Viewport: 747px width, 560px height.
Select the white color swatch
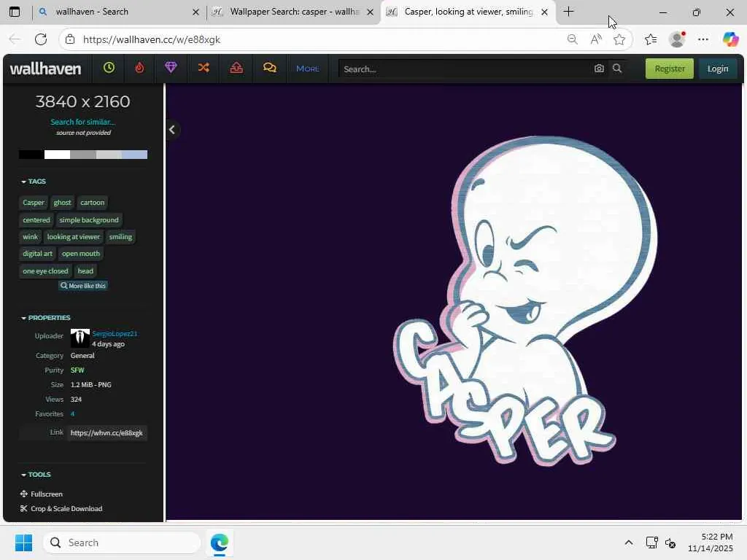[x=57, y=155]
